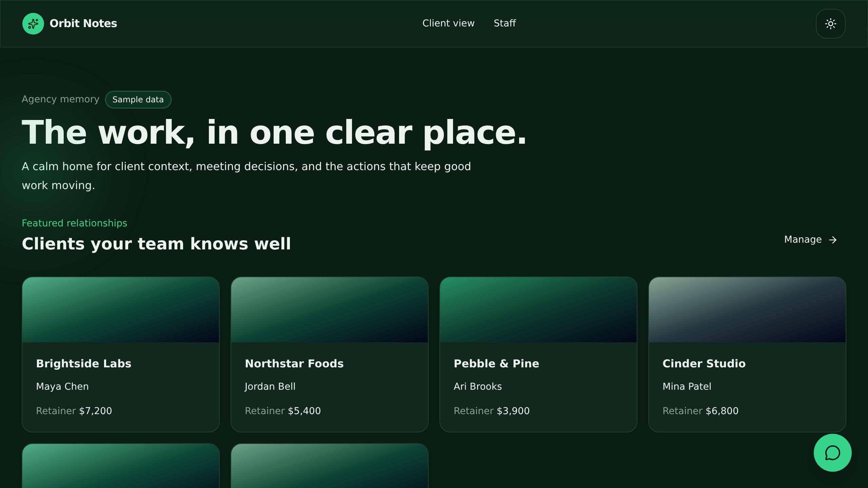Click the headline The work, in one clear place.

[274, 133]
